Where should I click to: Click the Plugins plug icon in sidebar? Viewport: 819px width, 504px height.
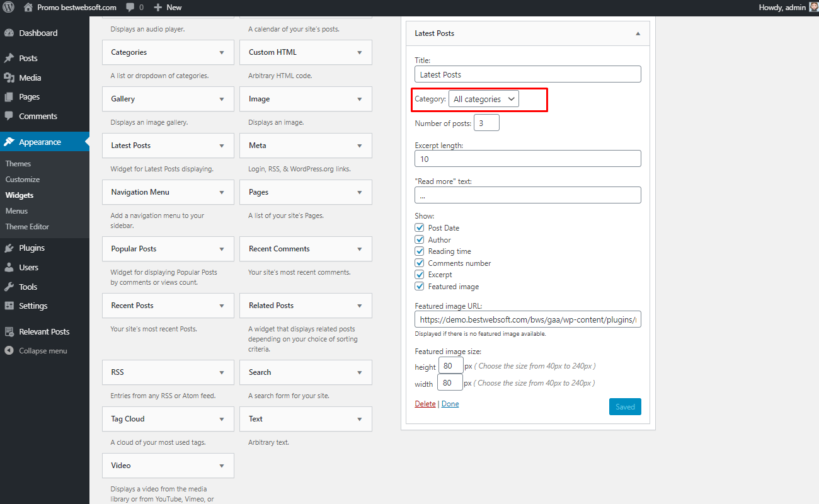point(9,248)
